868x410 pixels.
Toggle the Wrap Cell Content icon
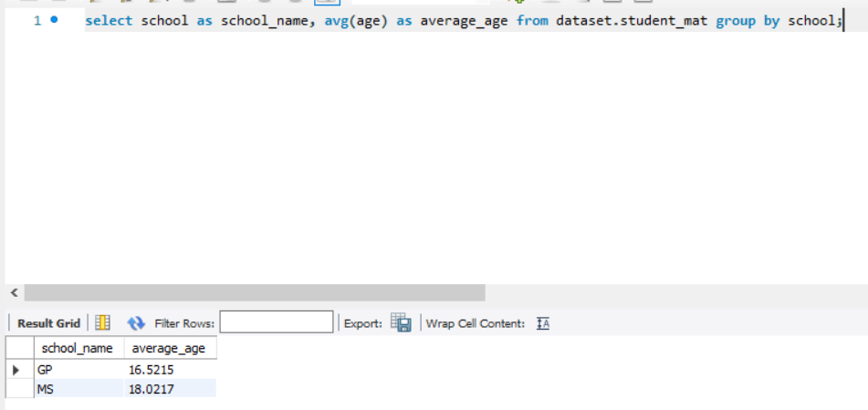pos(542,323)
